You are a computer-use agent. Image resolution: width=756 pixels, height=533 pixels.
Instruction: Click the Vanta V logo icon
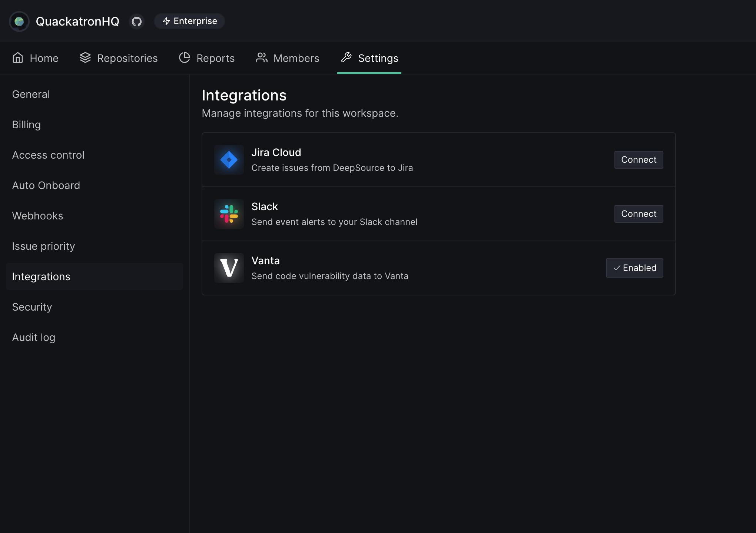pos(229,268)
